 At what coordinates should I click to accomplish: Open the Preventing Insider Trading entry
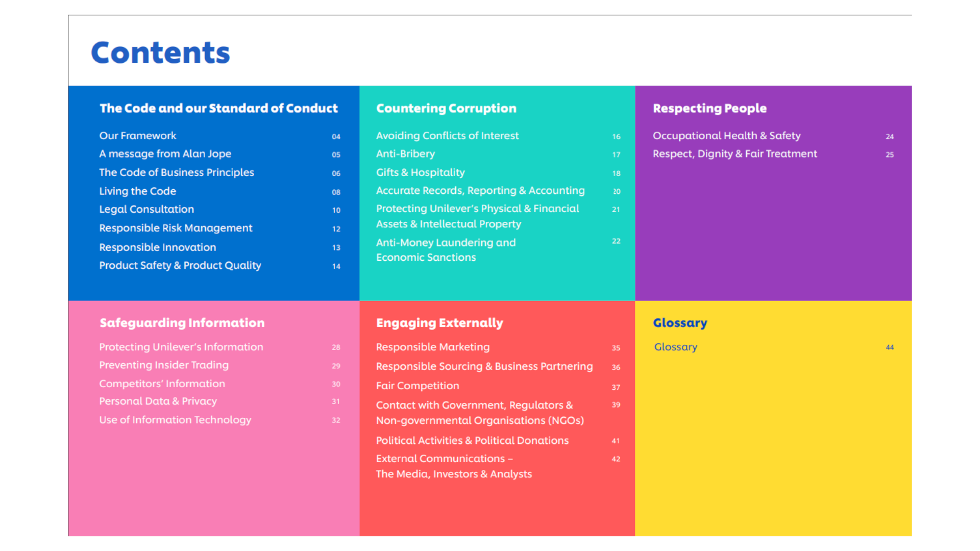coord(163,365)
